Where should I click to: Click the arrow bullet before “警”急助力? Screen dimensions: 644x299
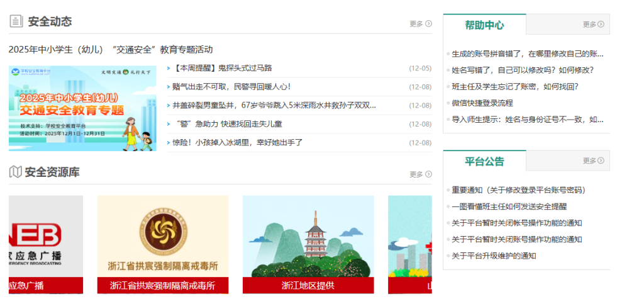169,124
